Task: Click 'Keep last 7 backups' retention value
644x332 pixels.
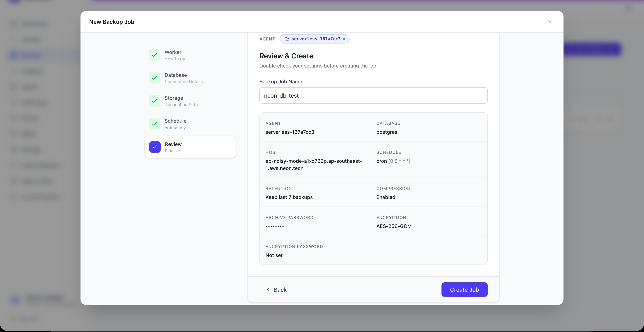Action: pos(289,197)
